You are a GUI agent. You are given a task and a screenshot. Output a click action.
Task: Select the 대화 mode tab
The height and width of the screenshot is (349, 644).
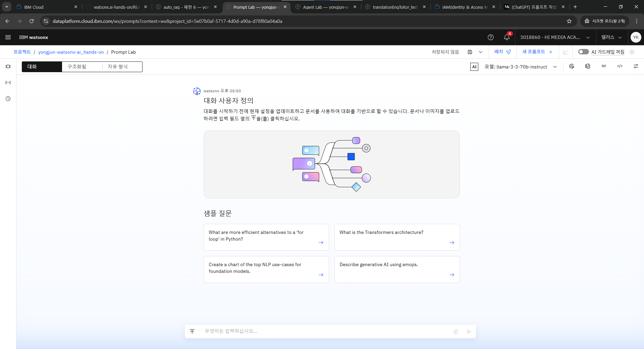click(x=42, y=67)
